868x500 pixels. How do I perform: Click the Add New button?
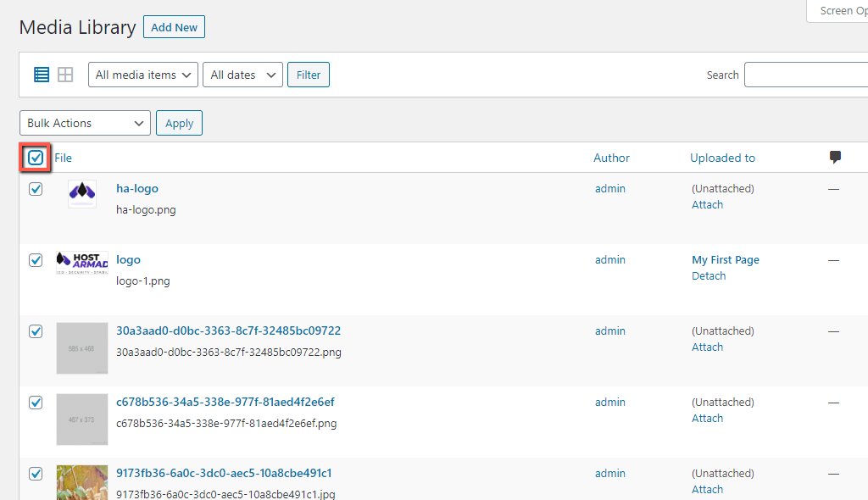[x=175, y=27]
